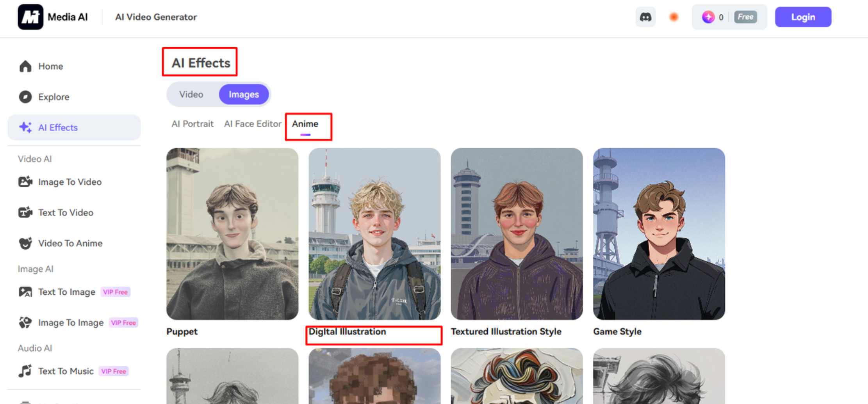Switch the toggle to Video
The image size is (868, 404).
point(191,94)
